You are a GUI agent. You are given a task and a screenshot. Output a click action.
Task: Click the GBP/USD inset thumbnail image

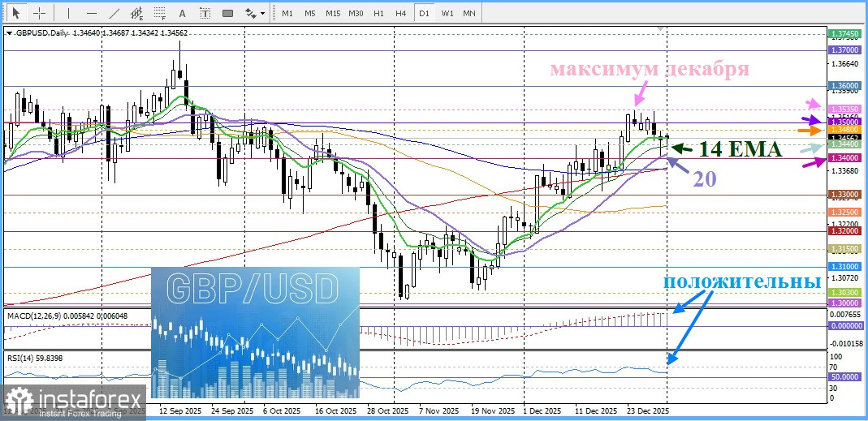[255, 333]
